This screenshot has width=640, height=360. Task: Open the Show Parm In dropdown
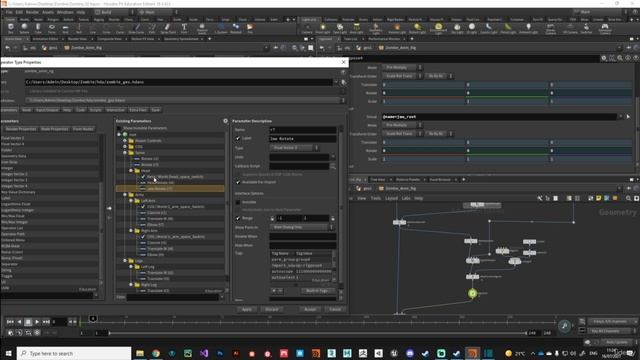coord(301,227)
